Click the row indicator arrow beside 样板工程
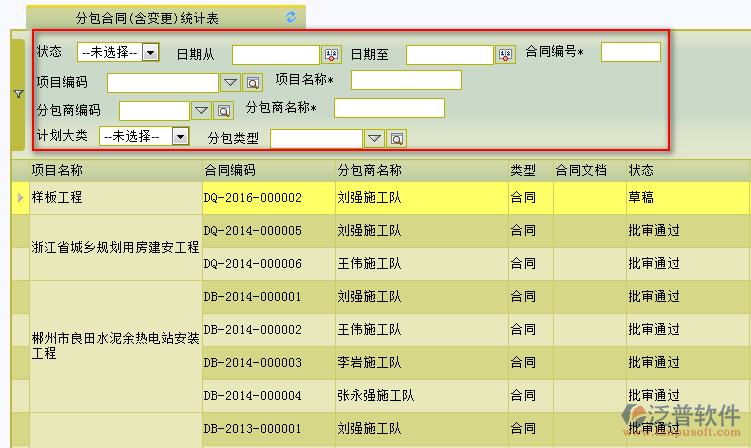 pyautogui.click(x=21, y=198)
